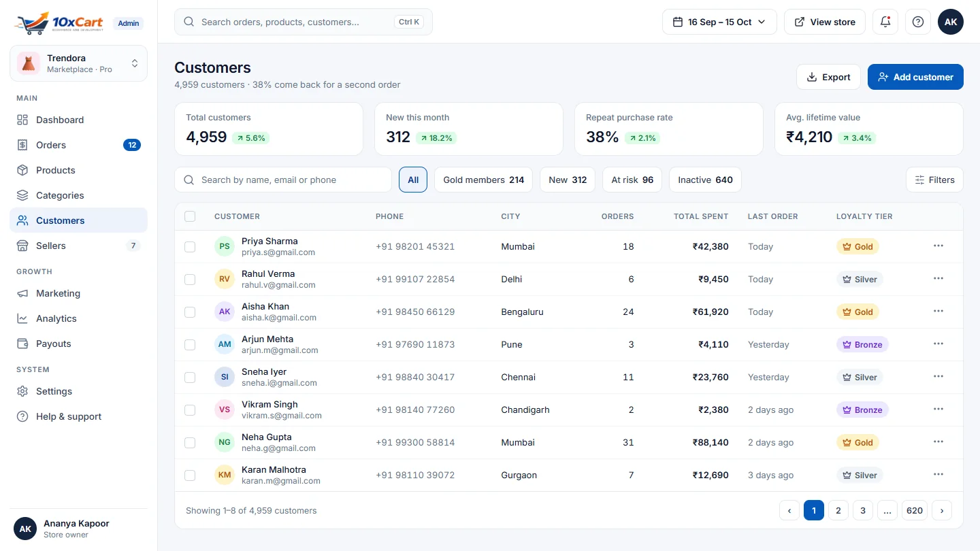Open row actions menu for Aisha Khan

pyautogui.click(x=938, y=312)
